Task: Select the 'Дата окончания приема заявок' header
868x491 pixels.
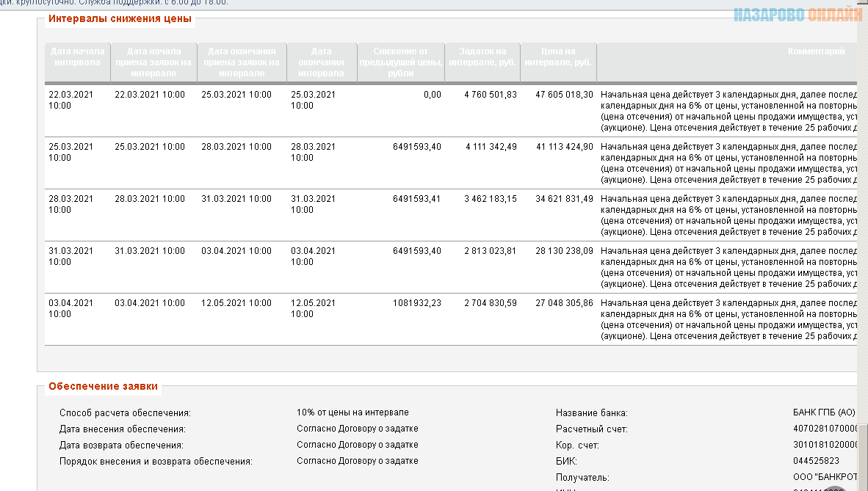Action: 242,62
